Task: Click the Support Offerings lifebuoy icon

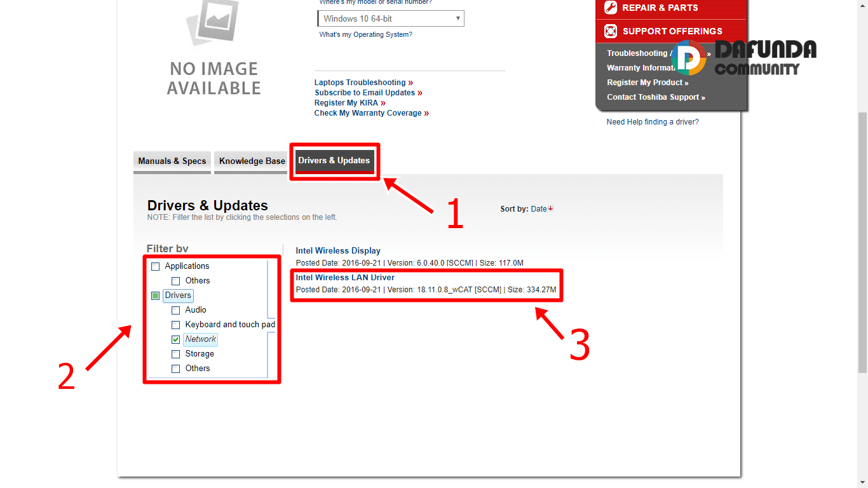Action: (x=611, y=30)
